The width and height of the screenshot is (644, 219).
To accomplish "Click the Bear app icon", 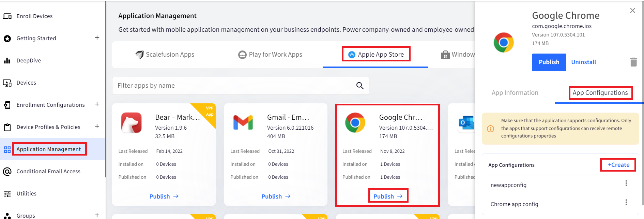I will [x=132, y=122].
